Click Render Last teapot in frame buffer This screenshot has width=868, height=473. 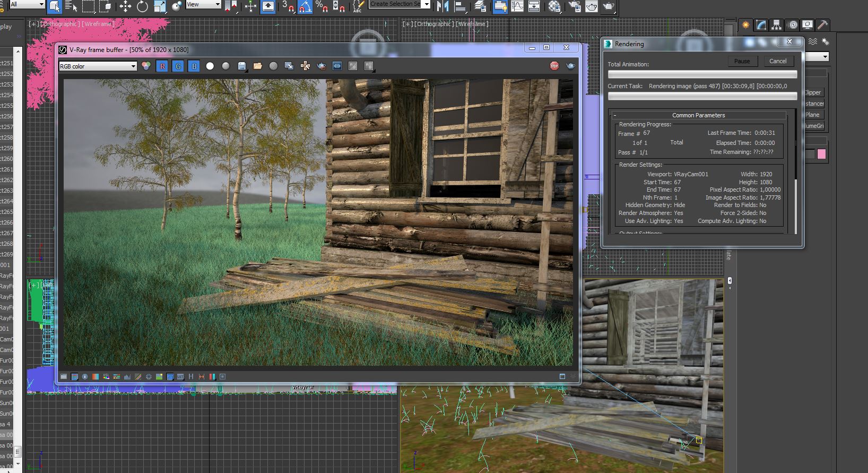click(570, 66)
